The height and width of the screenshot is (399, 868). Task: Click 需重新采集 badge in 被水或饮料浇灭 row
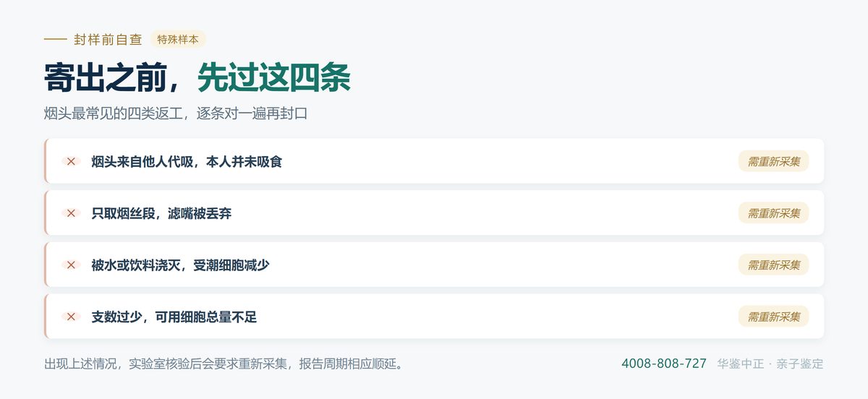pos(773,265)
